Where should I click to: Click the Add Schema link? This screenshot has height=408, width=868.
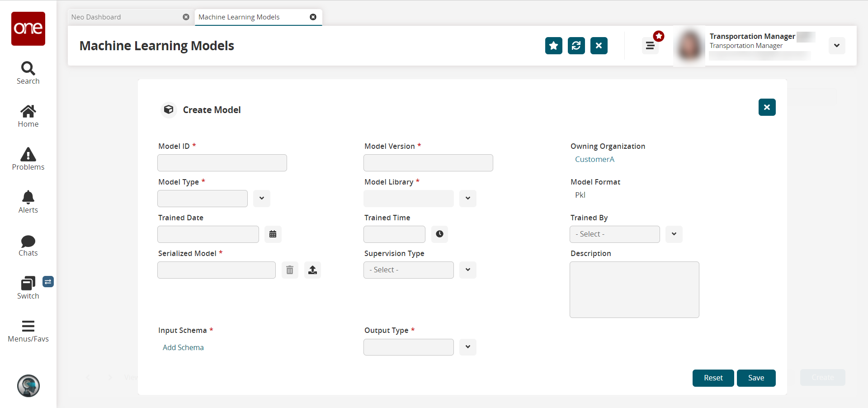tap(183, 347)
